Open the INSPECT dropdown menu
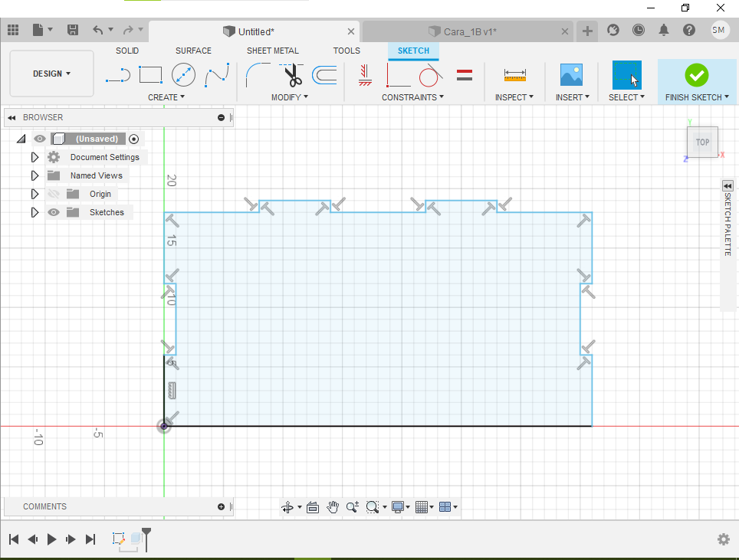The height and width of the screenshot is (560, 739). pos(514,97)
